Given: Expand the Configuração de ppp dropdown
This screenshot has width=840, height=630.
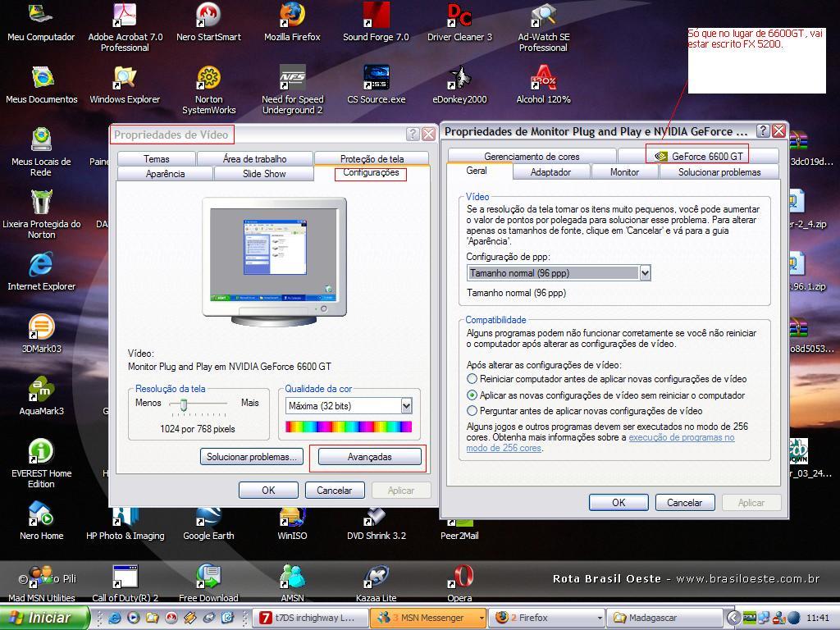Looking at the screenshot, I should point(645,273).
